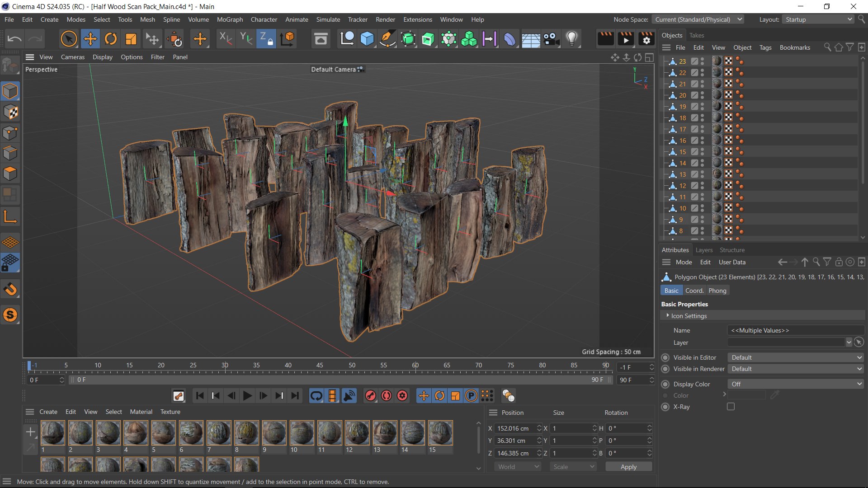Toggle Autokeying button

click(x=386, y=396)
